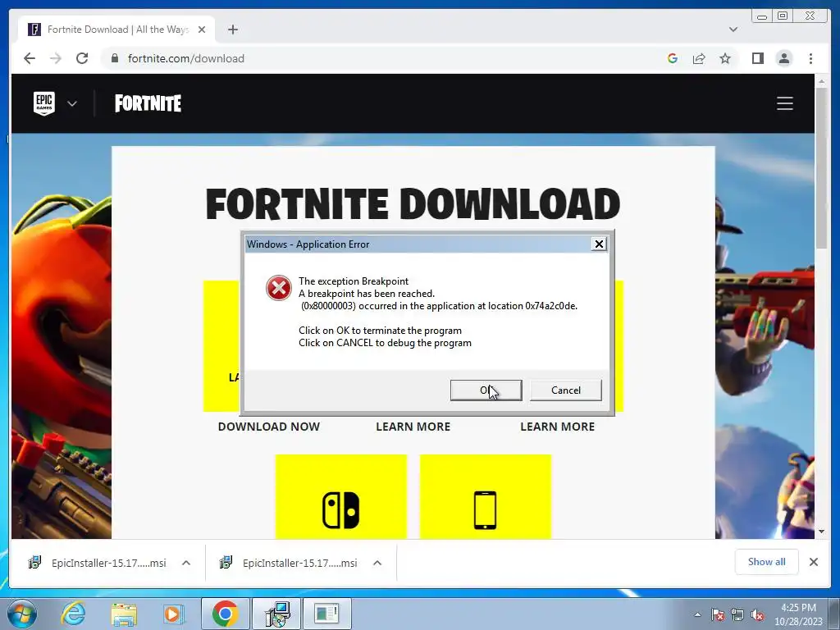This screenshot has width=840, height=630.
Task: Share this page using the share icon
Action: coord(699,58)
